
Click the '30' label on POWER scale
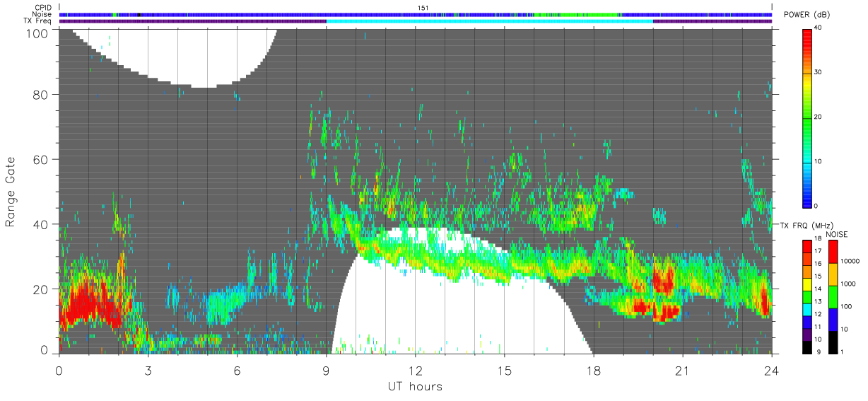[819, 73]
